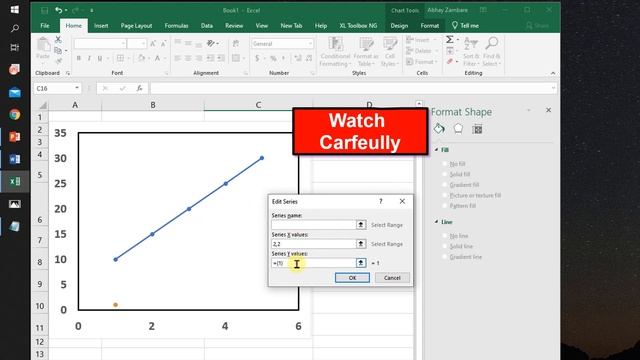Switch to the Insert tab

pos(101,25)
